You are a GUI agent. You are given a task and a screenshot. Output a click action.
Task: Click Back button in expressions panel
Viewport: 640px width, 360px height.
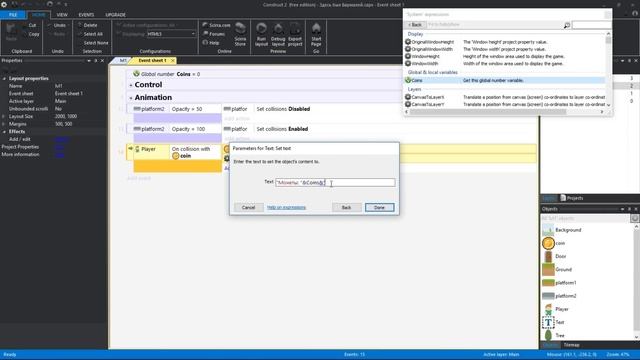click(x=415, y=25)
